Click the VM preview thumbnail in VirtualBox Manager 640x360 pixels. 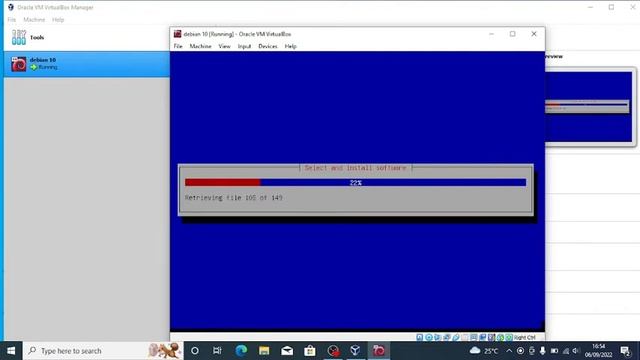coord(589,107)
